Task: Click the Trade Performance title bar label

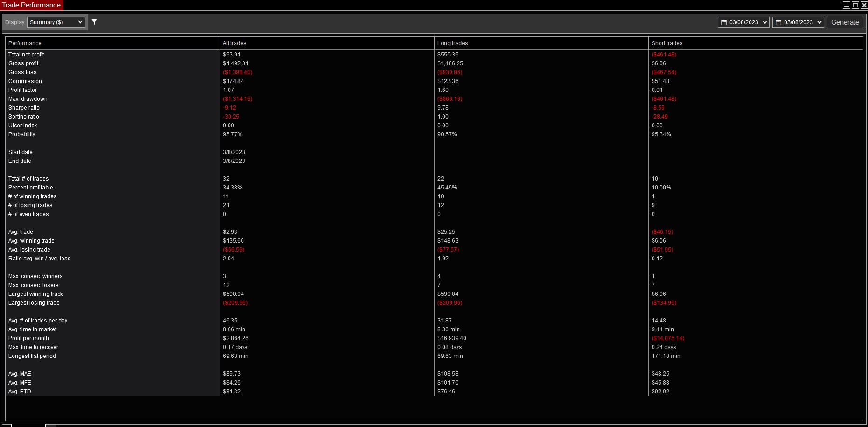Action: point(31,5)
